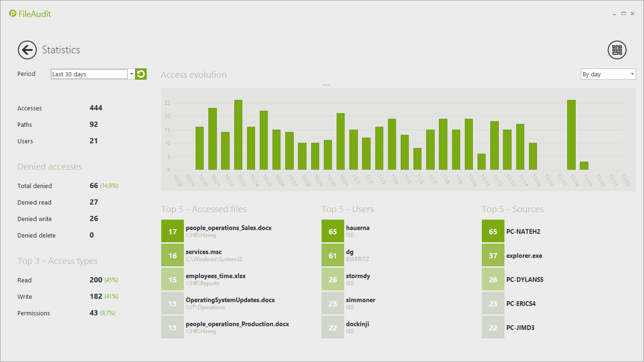This screenshot has width=644, height=362.
Task: Click the 61 count tile for user dg
Action: point(333,255)
